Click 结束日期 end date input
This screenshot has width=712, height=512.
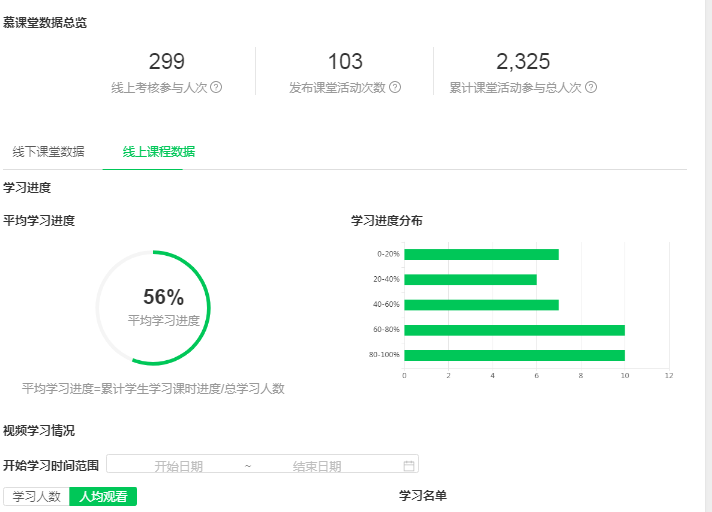click(316, 465)
